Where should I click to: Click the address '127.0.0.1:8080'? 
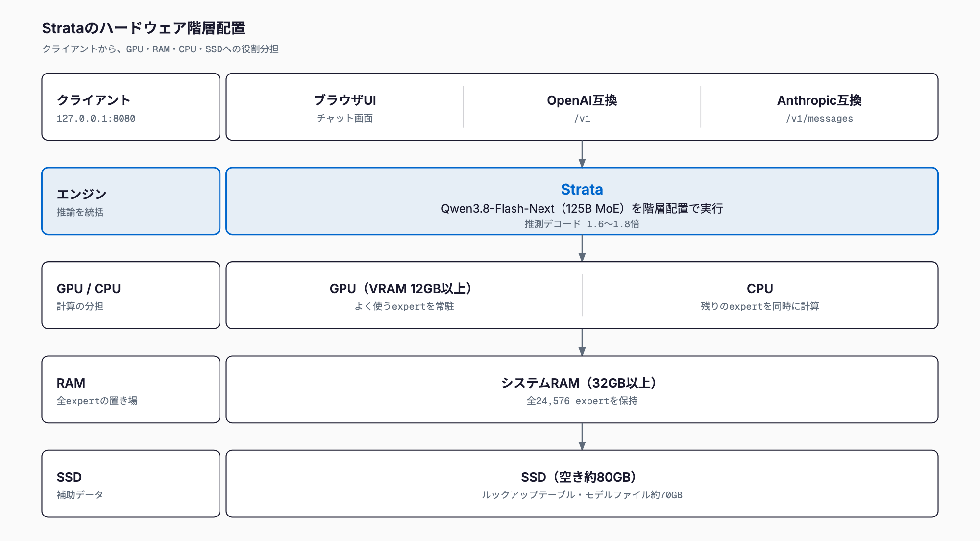pos(96,118)
